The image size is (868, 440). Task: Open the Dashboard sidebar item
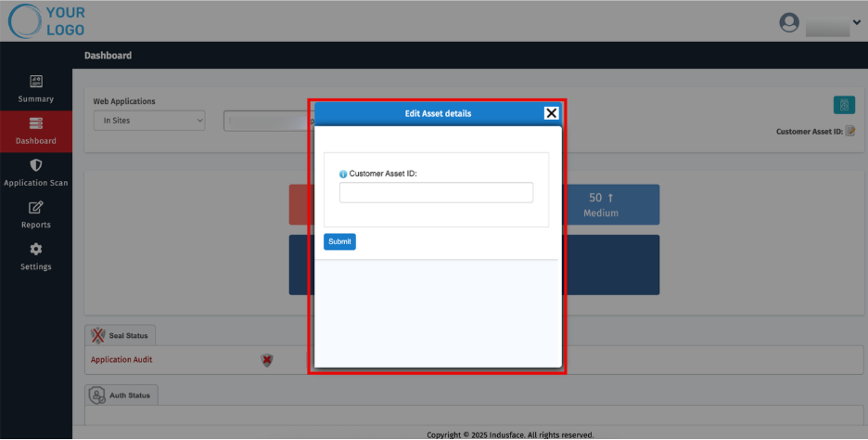click(x=36, y=131)
